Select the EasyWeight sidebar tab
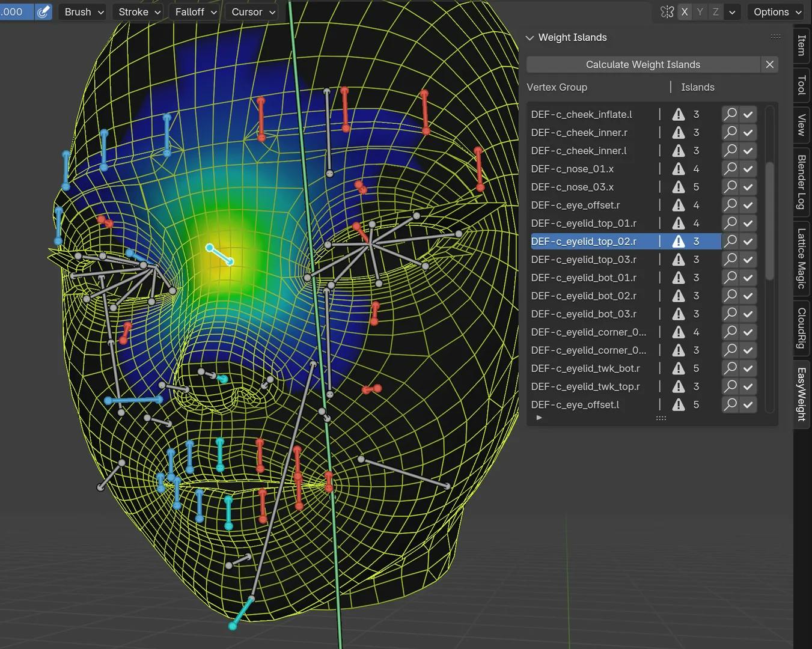 (x=801, y=394)
